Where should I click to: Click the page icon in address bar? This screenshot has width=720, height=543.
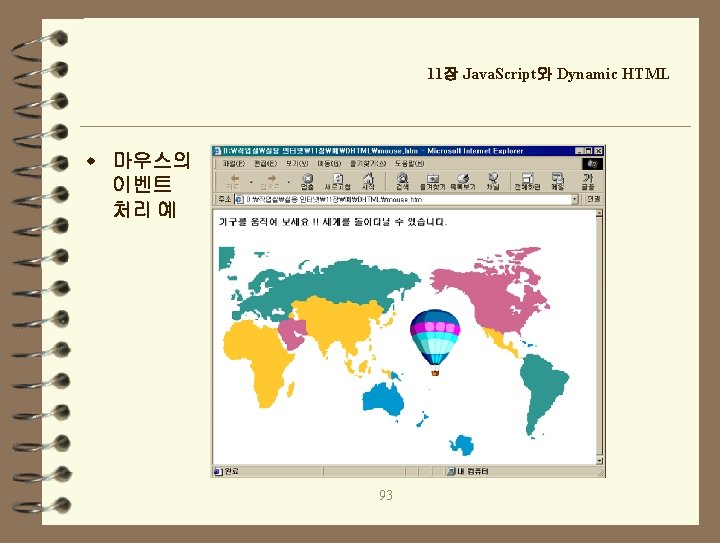[239, 199]
